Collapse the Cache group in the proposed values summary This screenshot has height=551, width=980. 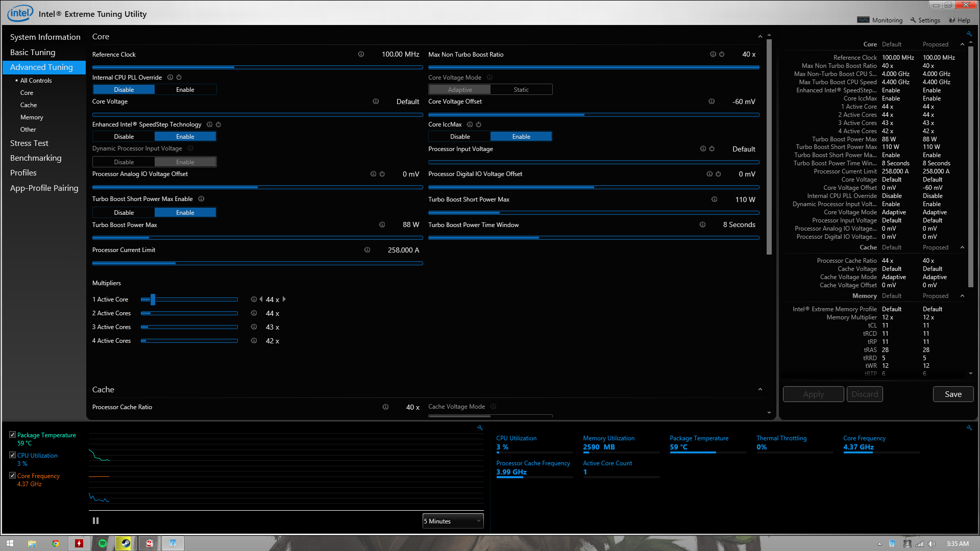point(962,247)
